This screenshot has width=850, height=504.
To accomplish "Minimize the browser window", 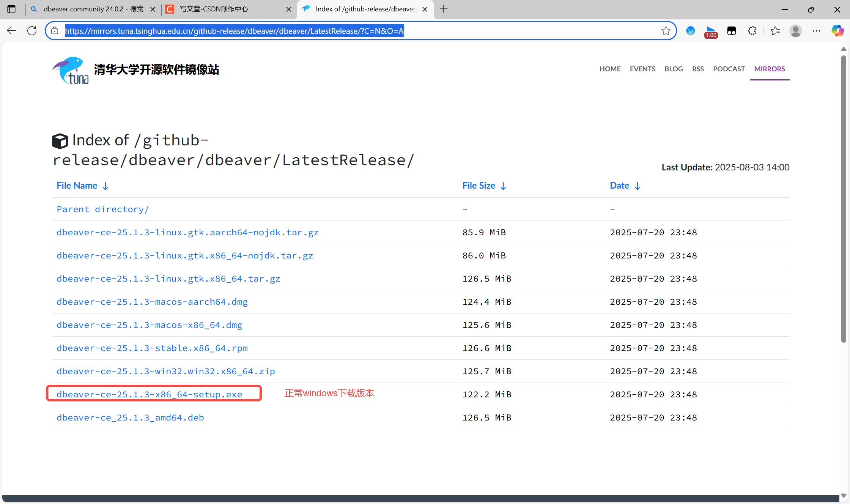I will coord(785,9).
